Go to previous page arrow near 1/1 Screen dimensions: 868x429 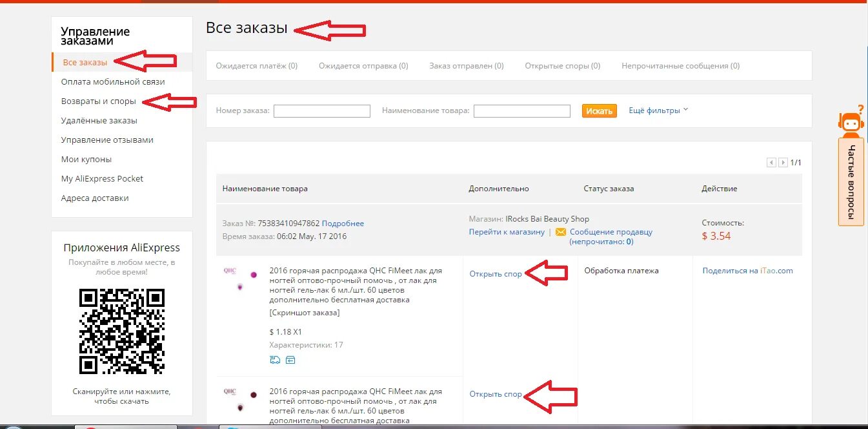(771, 163)
